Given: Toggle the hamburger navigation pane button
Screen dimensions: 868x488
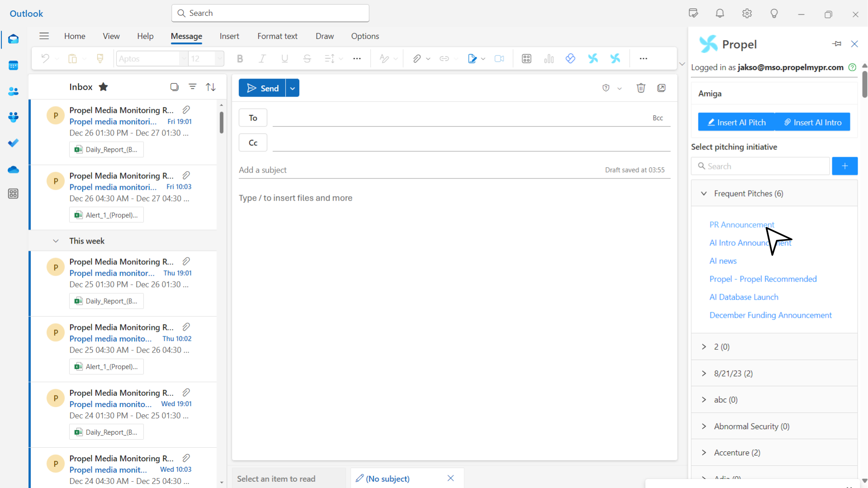Looking at the screenshot, I should pyautogui.click(x=44, y=36).
